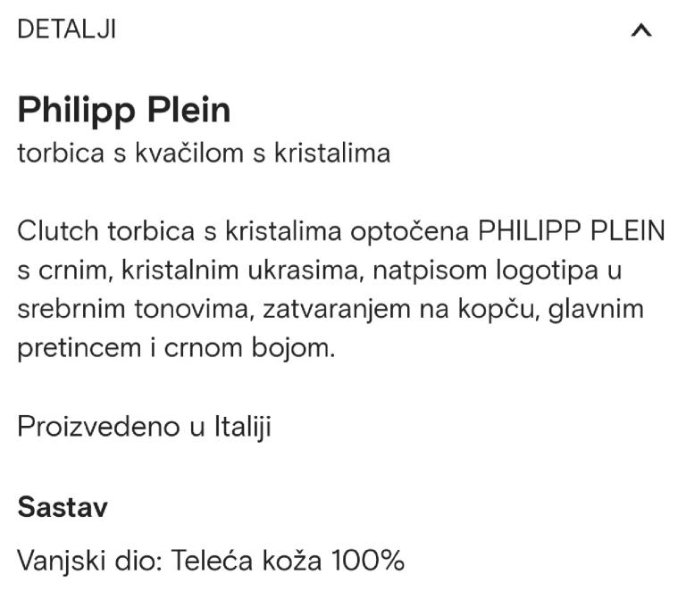This screenshot has width=686, height=616.
Task: Open the Philipp Plein brand heading
Action: 124,110
